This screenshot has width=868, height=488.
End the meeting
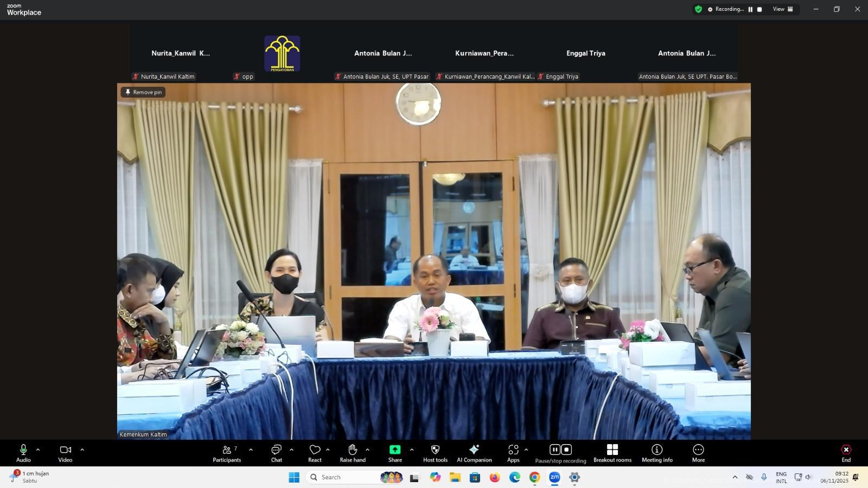(x=846, y=453)
